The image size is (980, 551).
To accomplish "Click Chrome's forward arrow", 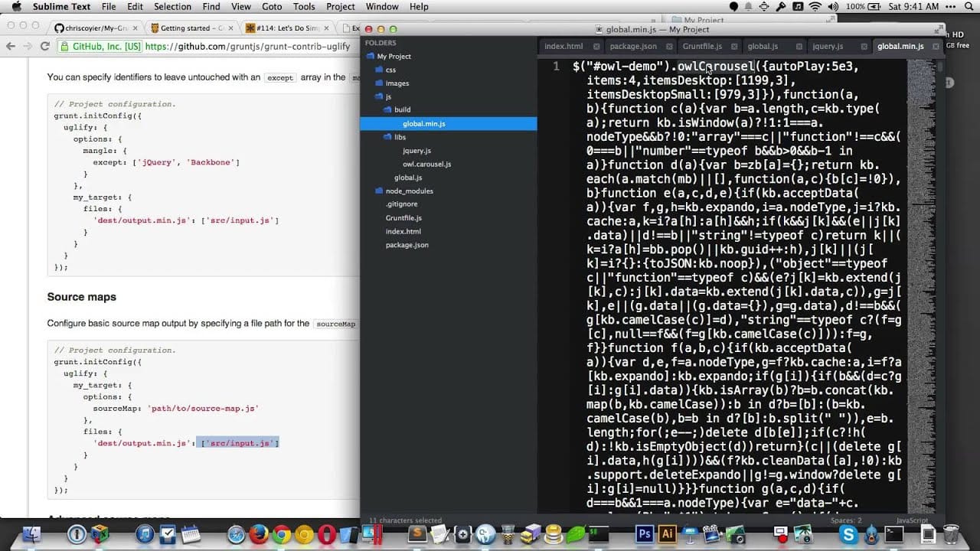I will [28, 46].
